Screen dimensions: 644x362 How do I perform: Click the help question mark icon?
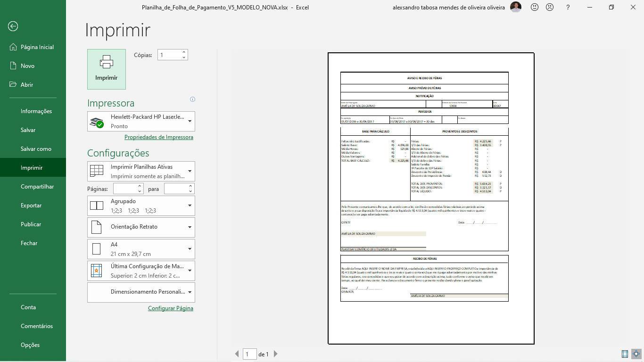click(568, 8)
